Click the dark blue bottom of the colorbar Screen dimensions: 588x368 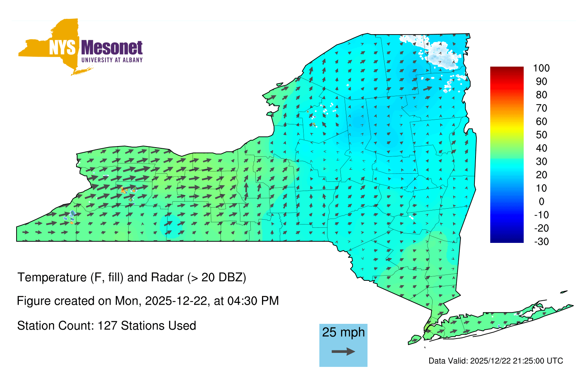click(506, 237)
